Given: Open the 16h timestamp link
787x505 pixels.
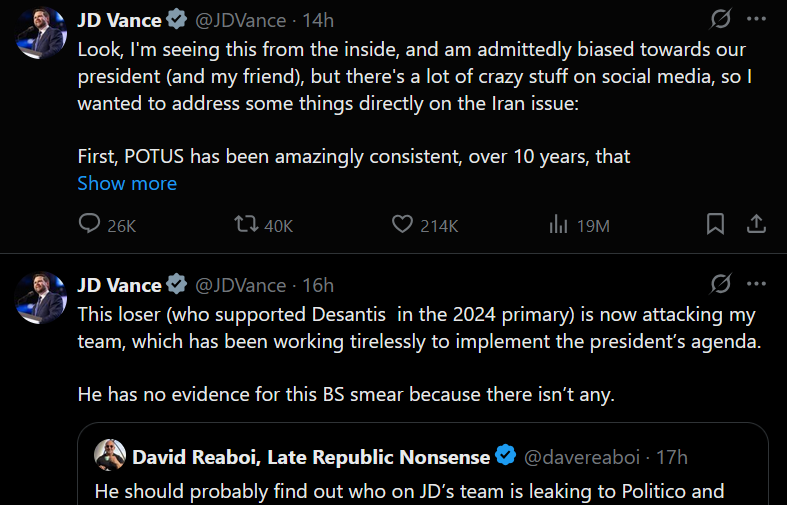Looking at the screenshot, I should click(x=318, y=285).
